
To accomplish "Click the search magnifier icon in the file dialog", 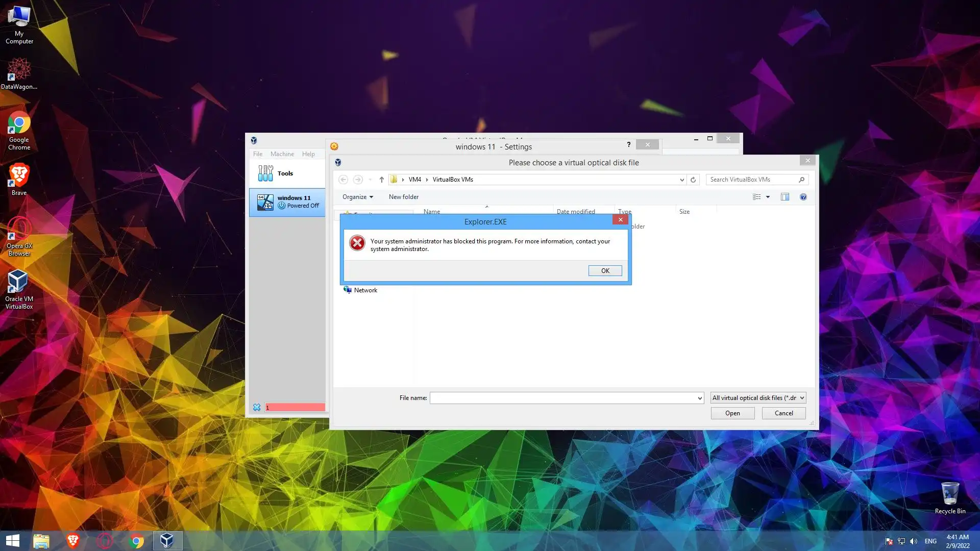I will [x=801, y=180].
